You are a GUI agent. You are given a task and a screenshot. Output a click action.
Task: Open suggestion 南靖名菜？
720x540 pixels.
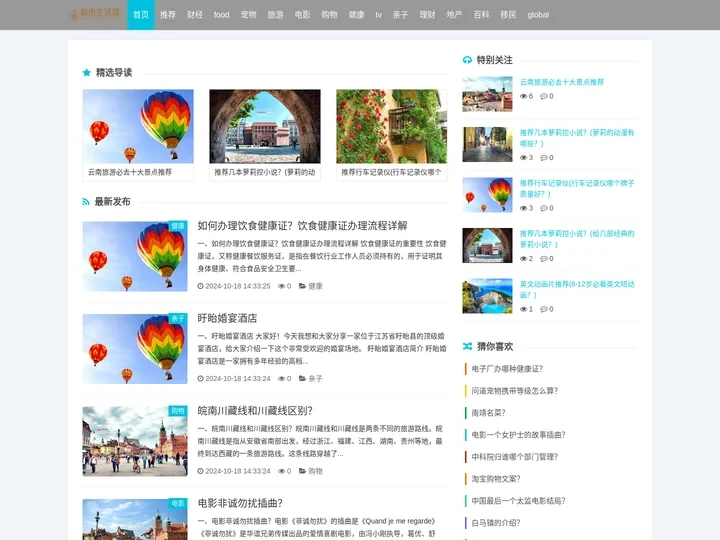(489, 413)
